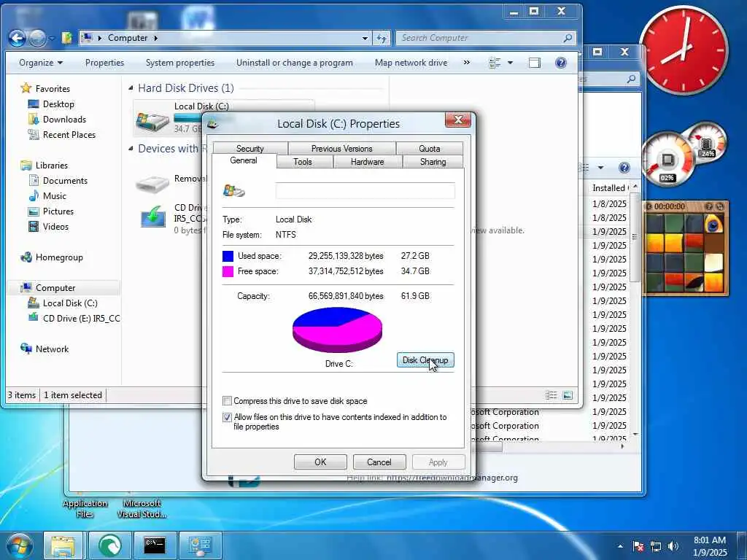This screenshot has height=560, width=747.
Task: Open the Windows Start button
Action: [18, 545]
